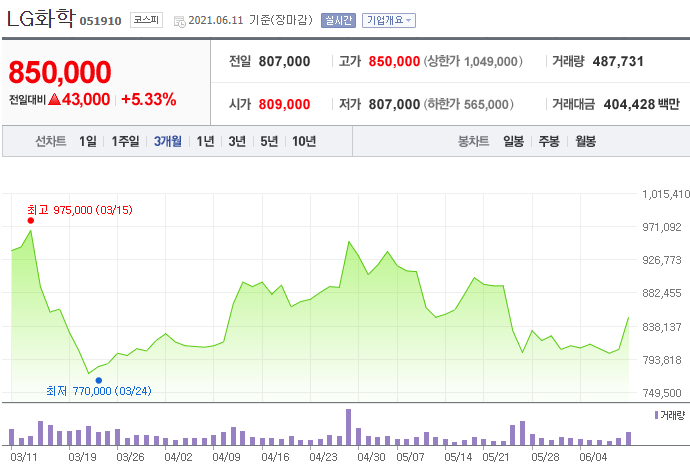Open the 기업개요 dropdown
Viewport: 690px width, 469px height.
[x=389, y=20]
